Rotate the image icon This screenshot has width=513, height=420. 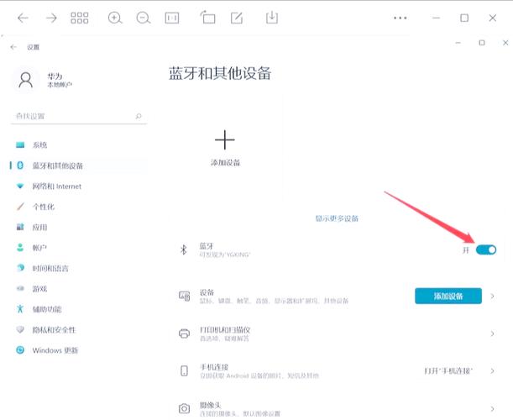coord(207,18)
